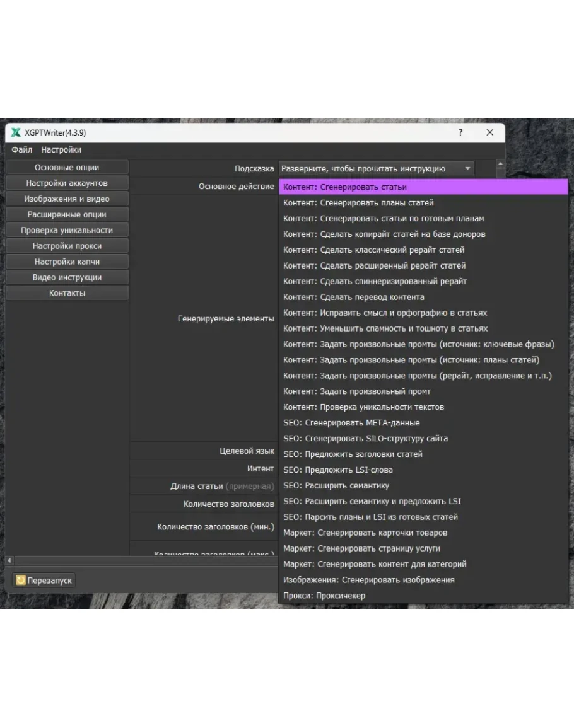Image resolution: width=574 pixels, height=728 pixels.
Task: Open Проверка уникальности section
Action: pyautogui.click(x=67, y=230)
